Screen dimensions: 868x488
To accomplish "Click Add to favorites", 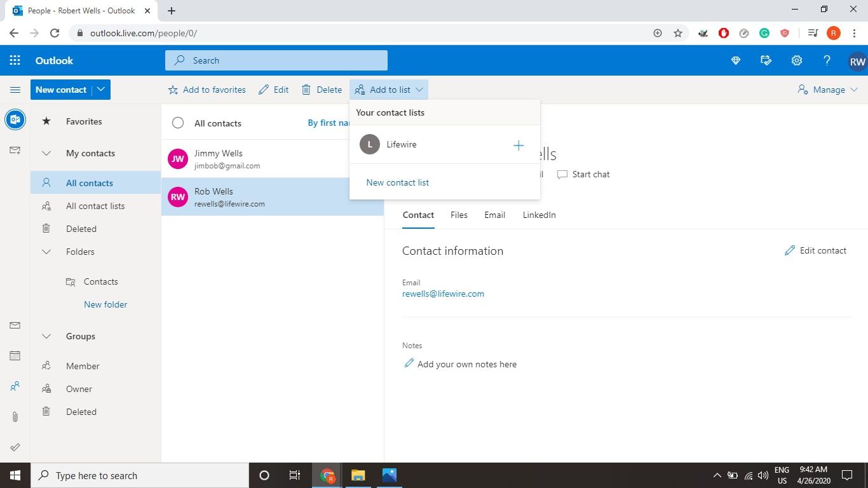I will tap(207, 90).
